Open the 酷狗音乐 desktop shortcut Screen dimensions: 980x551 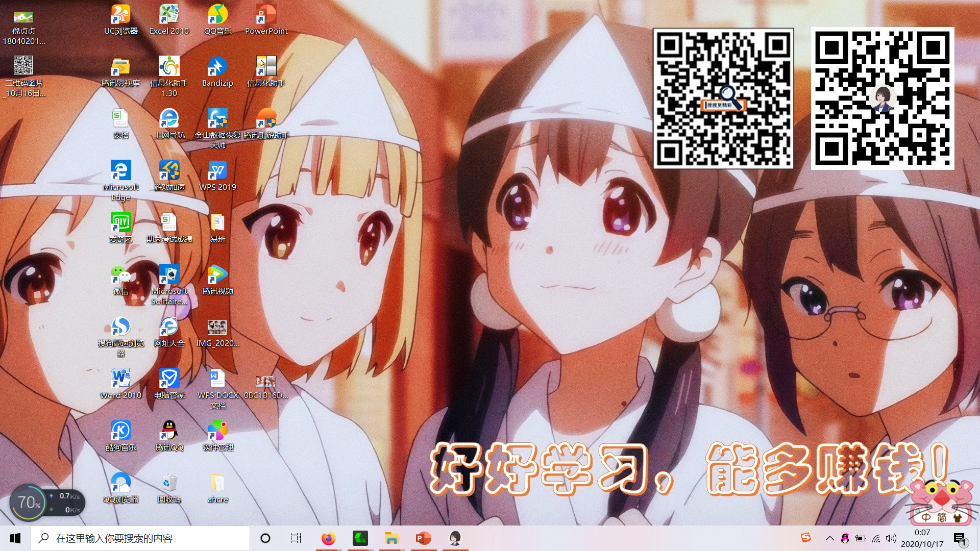pyautogui.click(x=121, y=436)
